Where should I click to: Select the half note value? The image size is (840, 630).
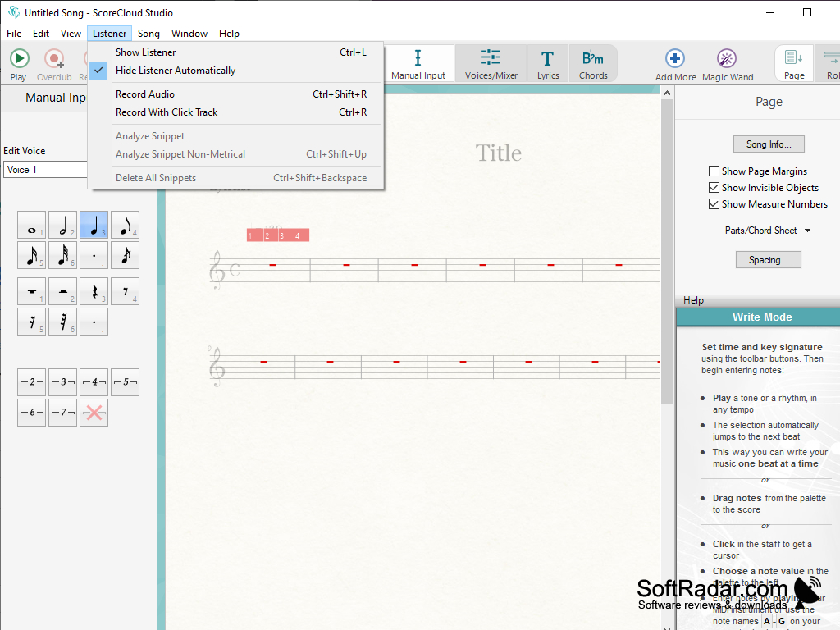[62, 225]
